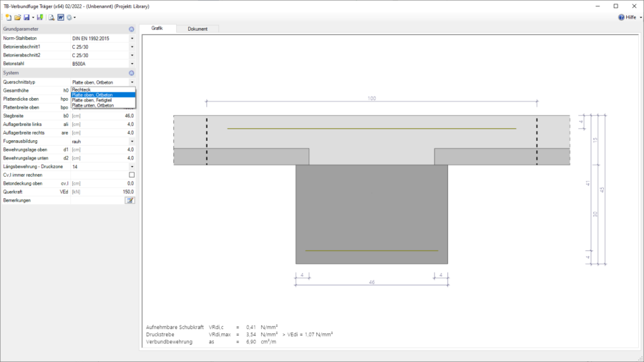Open Längsbewehrung - Druckzone dropdown
644x362 pixels.
coord(132,167)
